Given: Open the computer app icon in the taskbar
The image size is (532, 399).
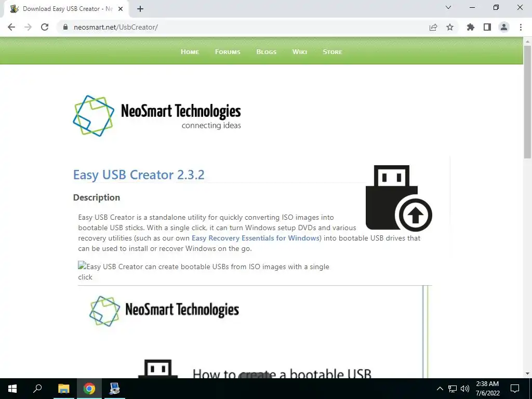Looking at the screenshot, I should coord(115,389).
